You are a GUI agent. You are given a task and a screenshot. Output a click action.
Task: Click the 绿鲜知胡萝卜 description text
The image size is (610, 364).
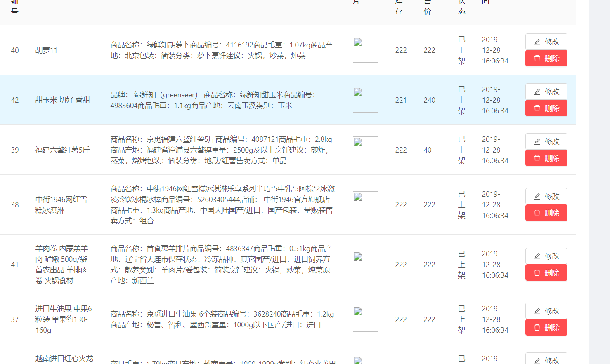[222, 50]
